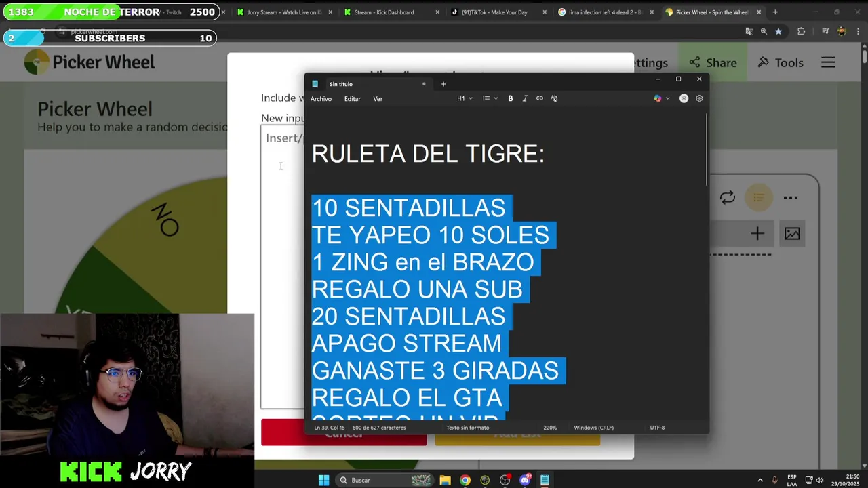Click 'Ln 39, Col 15' in Notepad status bar

click(x=330, y=428)
